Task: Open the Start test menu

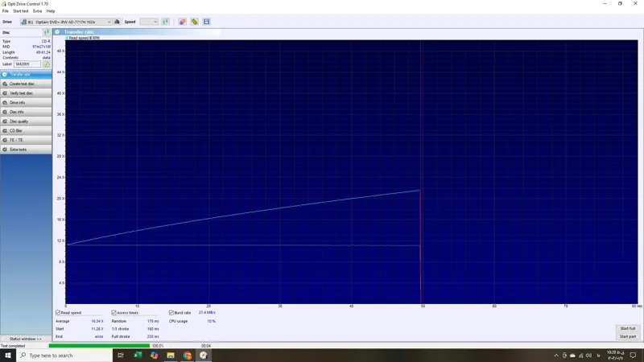Action: click(20, 11)
